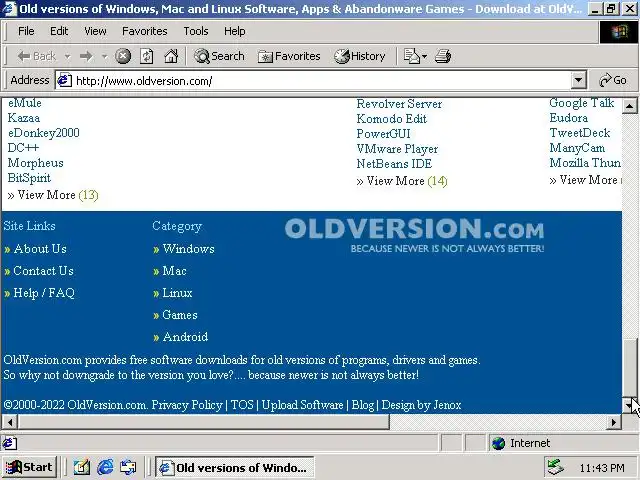Click the Show Desktop quick launch icon

pos(82,467)
